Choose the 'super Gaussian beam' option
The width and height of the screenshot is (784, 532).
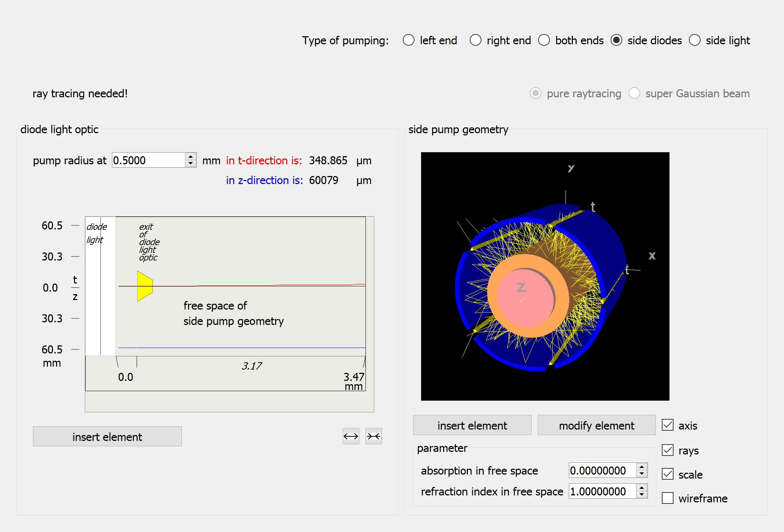click(634, 94)
